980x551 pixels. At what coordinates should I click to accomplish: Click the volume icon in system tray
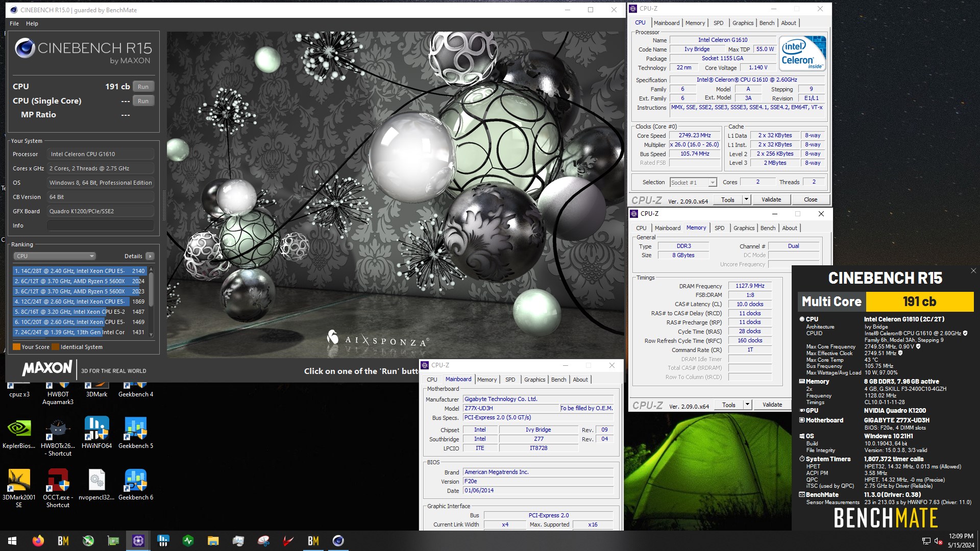tap(938, 541)
